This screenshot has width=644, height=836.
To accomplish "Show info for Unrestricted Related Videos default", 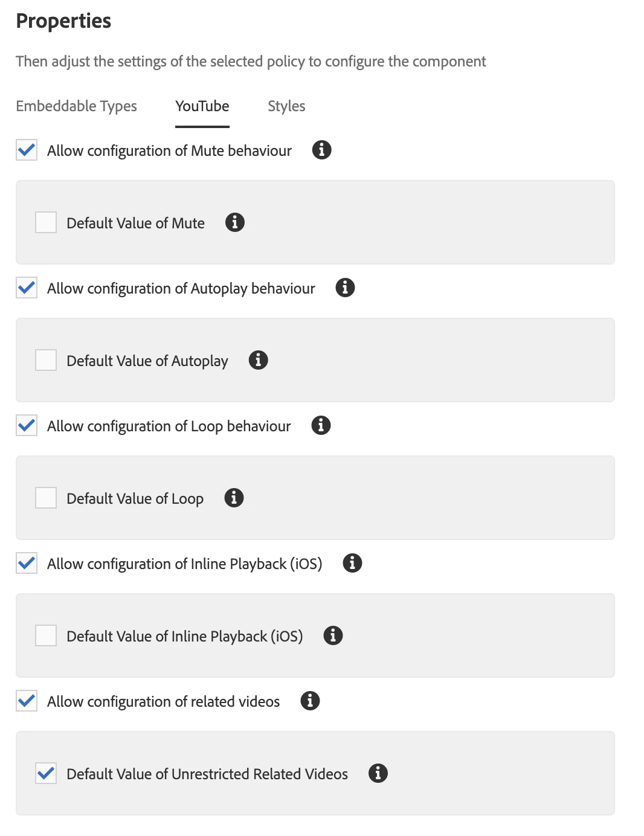I will (x=378, y=773).
